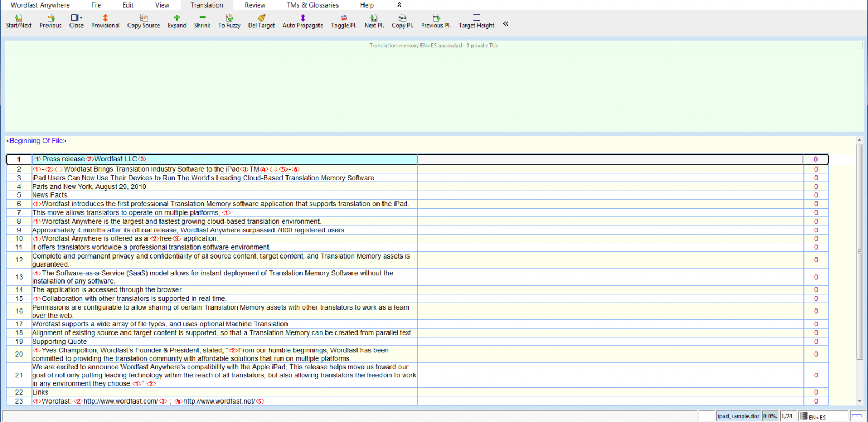
Task: Toggle the layout icon in status bar
Action: [857, 416]
